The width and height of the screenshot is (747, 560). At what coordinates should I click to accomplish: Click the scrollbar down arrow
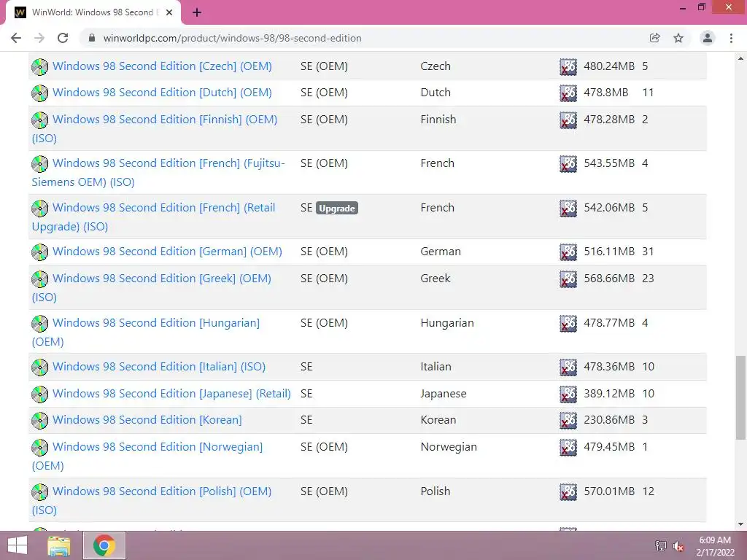[740, 524]
